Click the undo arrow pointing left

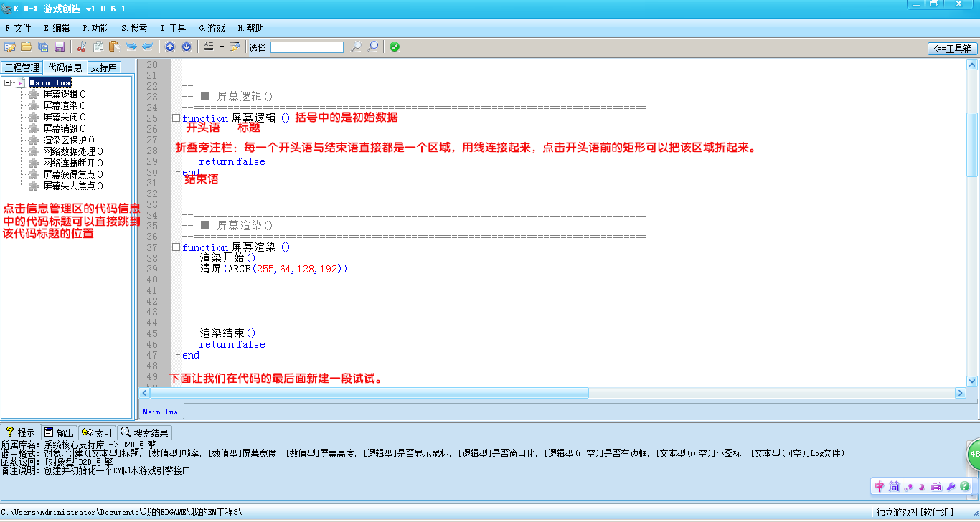[x=148, y=47]
